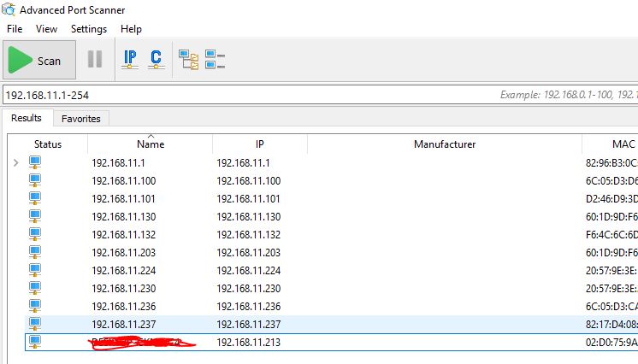This screenshot has width=638, height=364.
Task: Select name cell 192.168.11.1
Action: (x=118, y=163)
